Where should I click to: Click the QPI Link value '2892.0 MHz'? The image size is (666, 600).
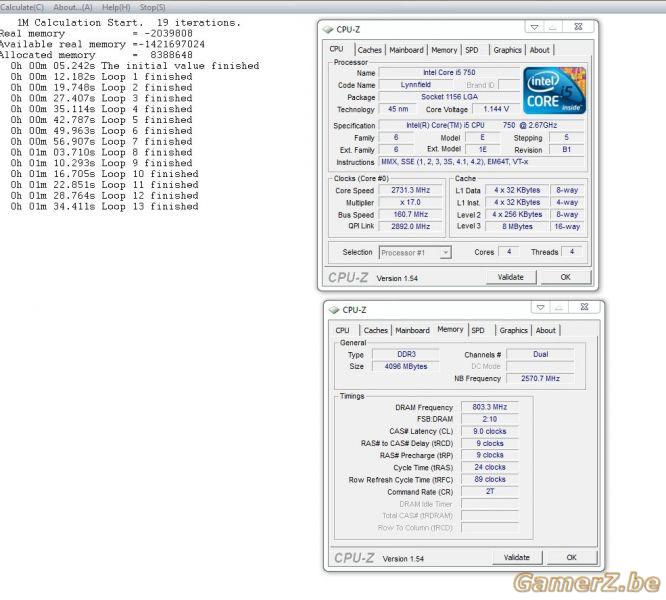pyautogui.click(x=410, y=227)
